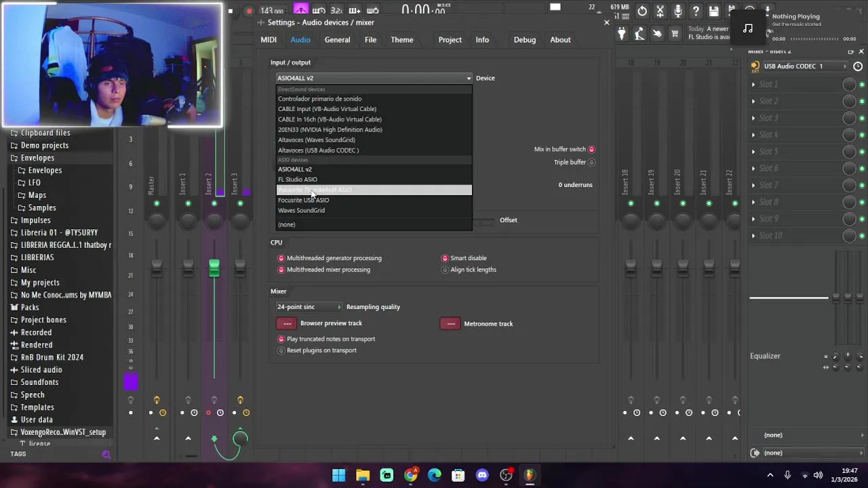
Task: Switch to the Project settings tab
Action: pyautogui.click(x=450, y=40)
